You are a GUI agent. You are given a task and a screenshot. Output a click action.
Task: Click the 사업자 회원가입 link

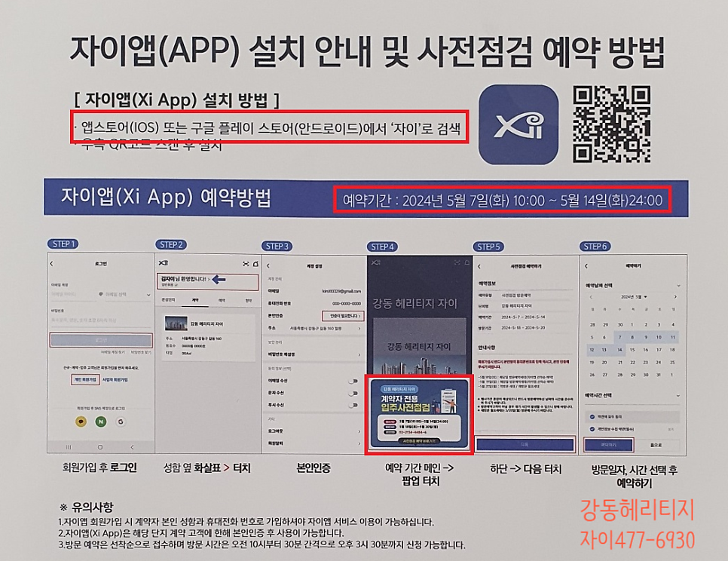coord(115,379)
